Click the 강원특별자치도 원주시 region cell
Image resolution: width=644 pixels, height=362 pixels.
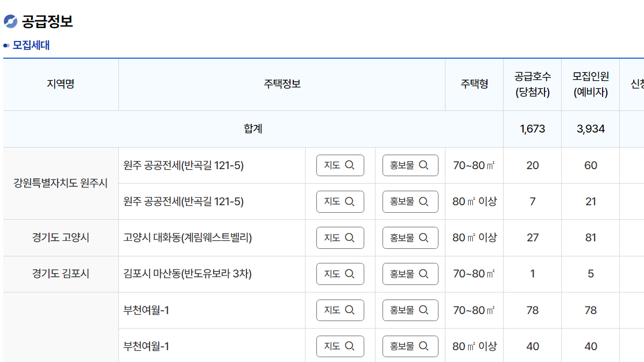coord(61,183)
